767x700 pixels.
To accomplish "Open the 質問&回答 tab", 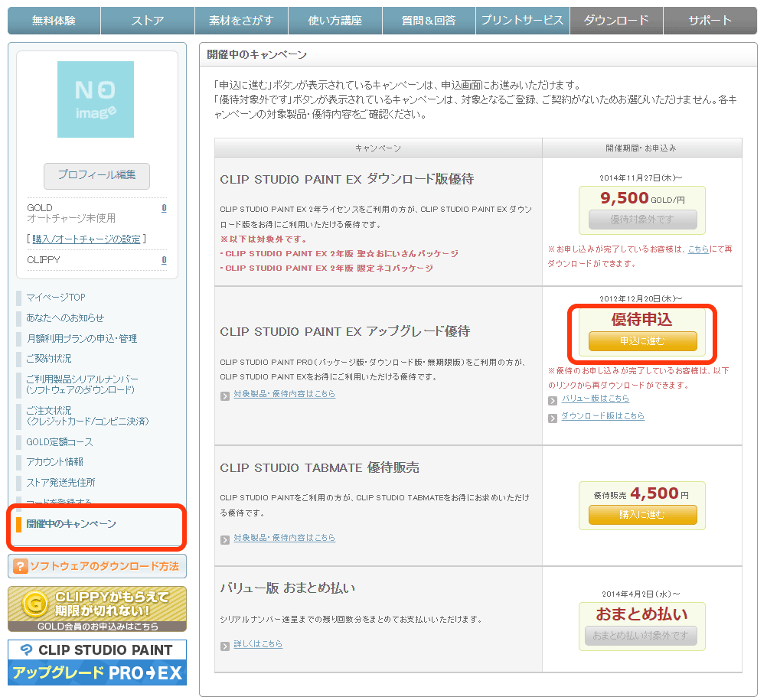I will click(x=429, y=21).
